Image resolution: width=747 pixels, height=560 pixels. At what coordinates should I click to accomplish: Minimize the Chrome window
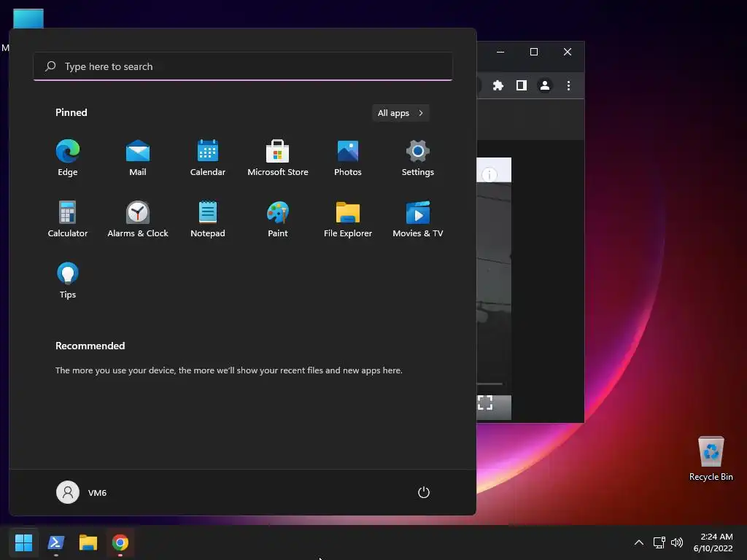coord(500,52)
